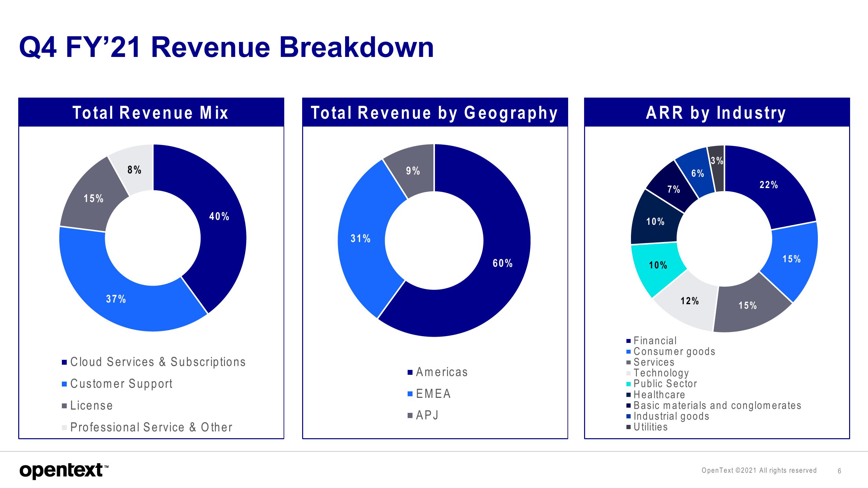Click the slide page number 6

(839, 471)
